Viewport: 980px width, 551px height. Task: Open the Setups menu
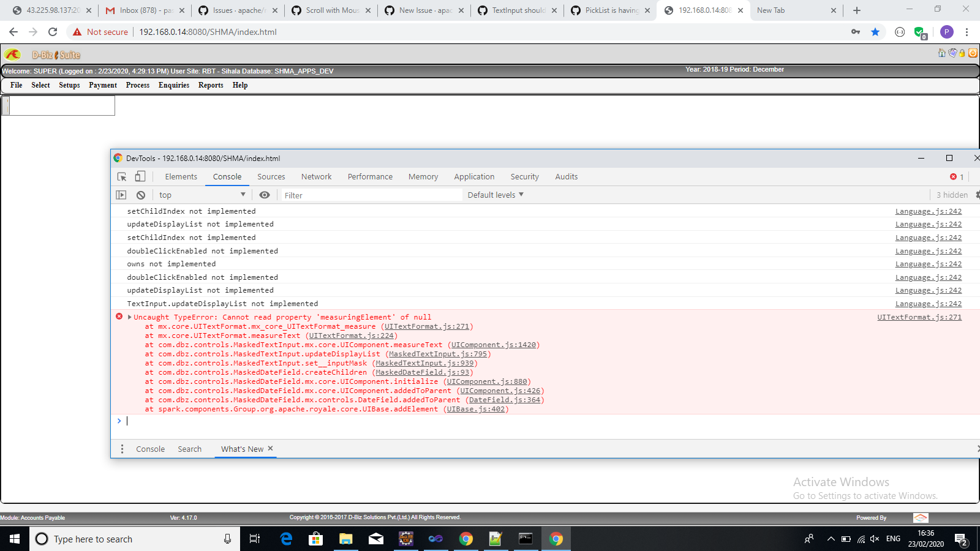coord(69,85)
